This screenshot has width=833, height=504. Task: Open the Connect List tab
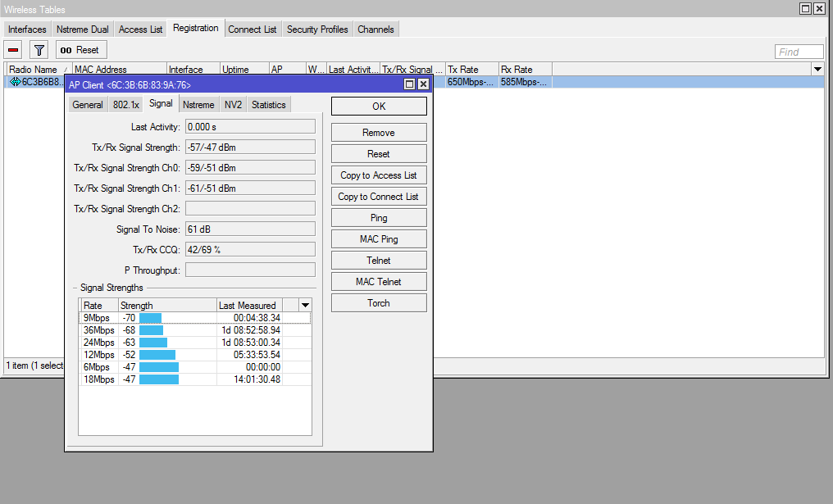coord(253,30)
